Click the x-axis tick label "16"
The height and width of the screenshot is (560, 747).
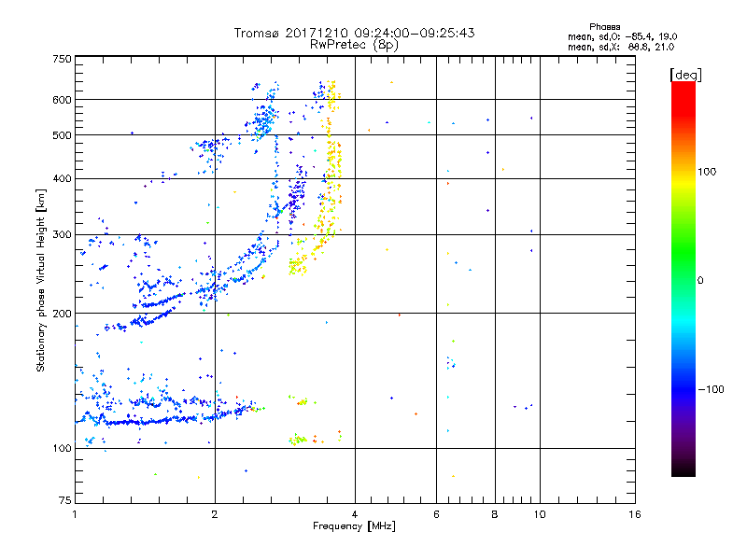635,514
